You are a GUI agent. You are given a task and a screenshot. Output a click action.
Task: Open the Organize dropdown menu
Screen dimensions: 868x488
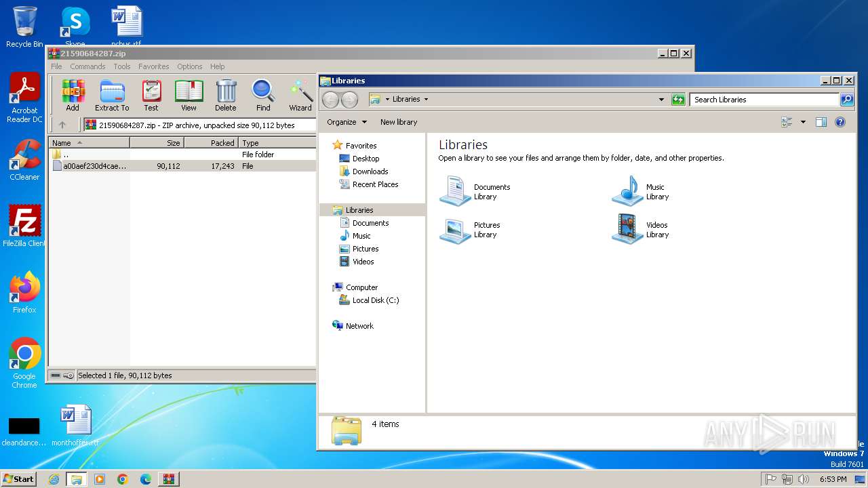point(347,122)
